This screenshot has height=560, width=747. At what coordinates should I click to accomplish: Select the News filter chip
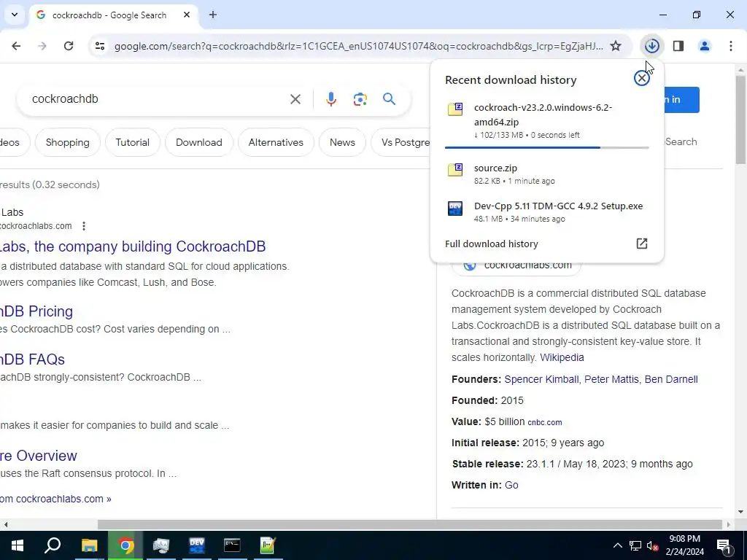(x=342, y=142)
